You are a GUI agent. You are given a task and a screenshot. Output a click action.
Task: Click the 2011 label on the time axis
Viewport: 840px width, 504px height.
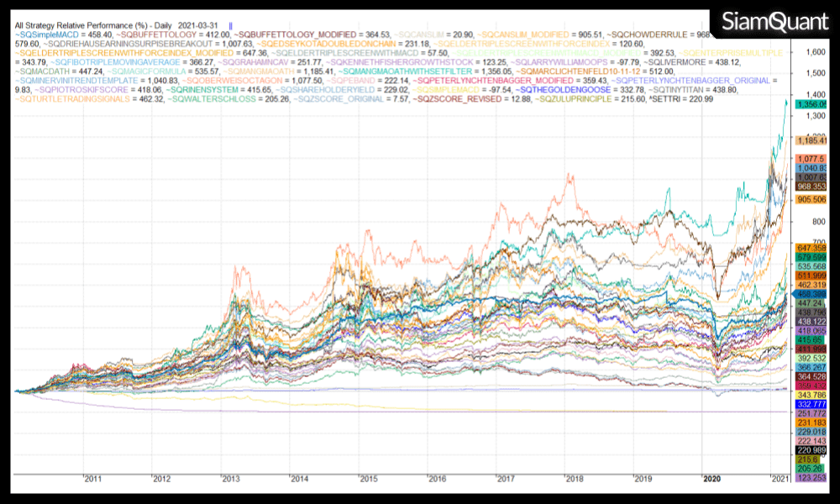[x=92, y=478]
